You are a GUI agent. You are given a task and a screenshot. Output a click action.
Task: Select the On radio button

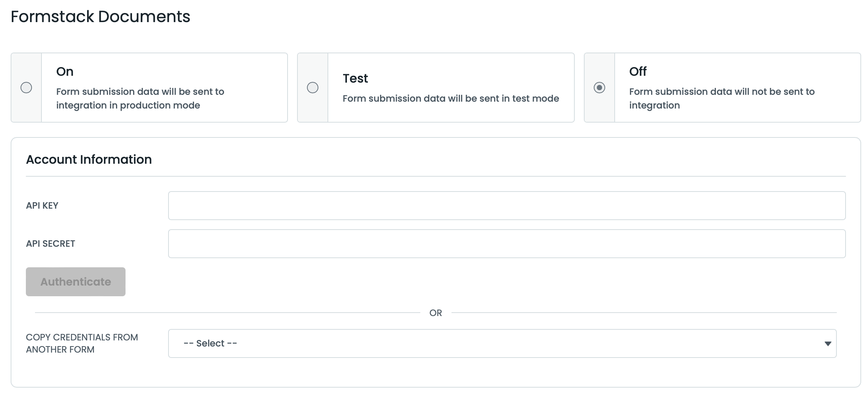[x=26, y=88]
